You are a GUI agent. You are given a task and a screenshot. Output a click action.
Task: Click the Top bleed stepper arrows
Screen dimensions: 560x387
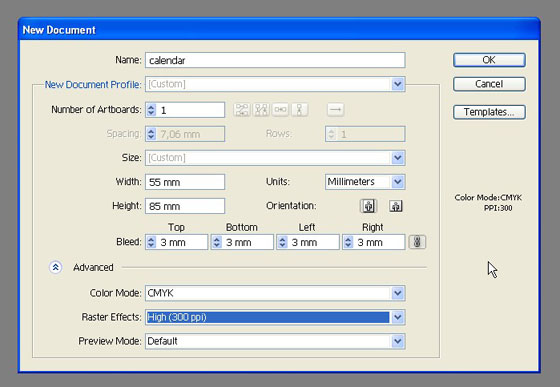[151, 242]
